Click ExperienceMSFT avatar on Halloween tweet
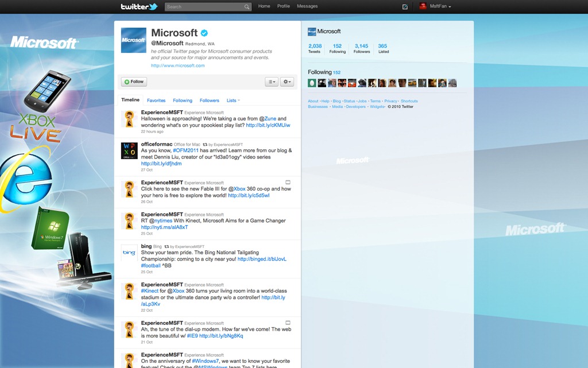 129,119
